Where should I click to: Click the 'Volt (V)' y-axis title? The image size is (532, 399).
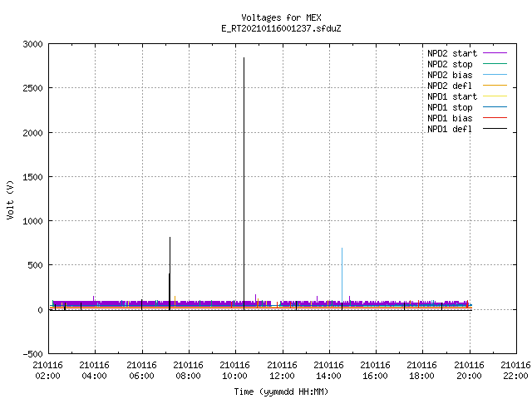(10, 199)
